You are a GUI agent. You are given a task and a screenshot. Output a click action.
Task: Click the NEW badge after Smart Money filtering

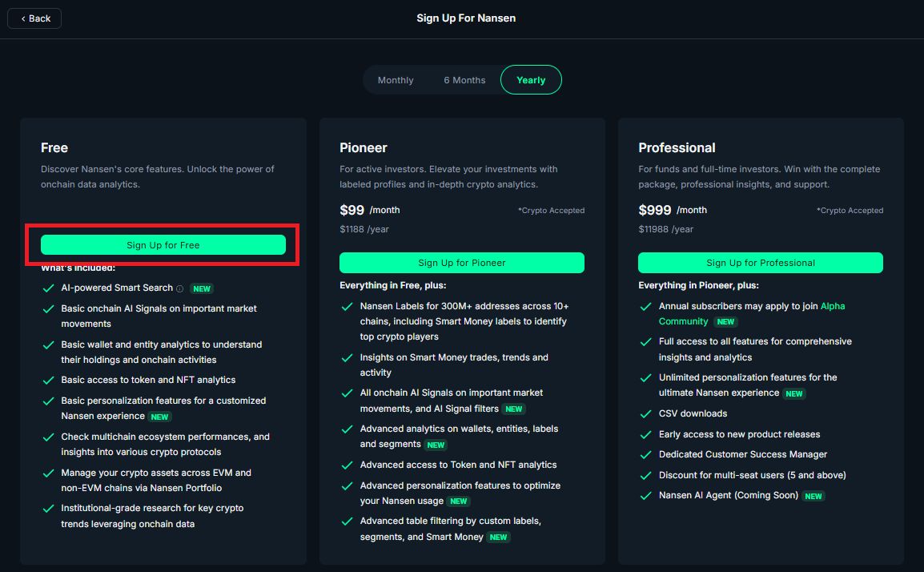[498, 538]
